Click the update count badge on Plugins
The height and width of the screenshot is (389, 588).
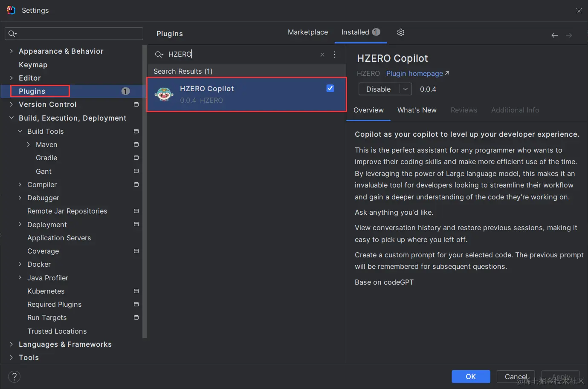pyautogui.click(x=125, y=91)
